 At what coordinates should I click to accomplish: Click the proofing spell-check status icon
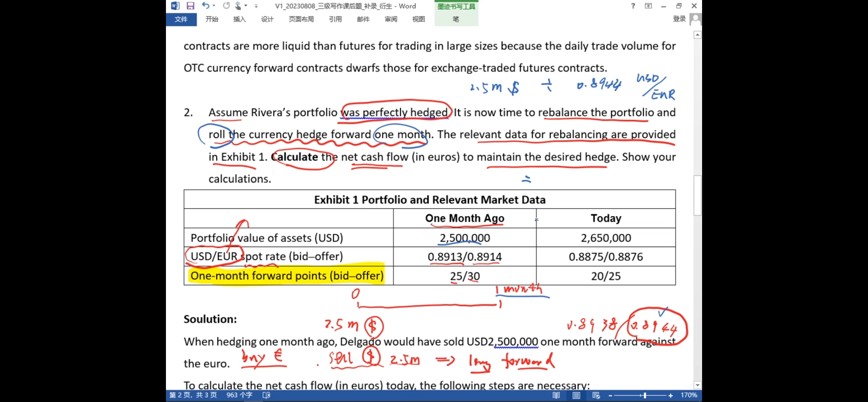coord(266,395)
